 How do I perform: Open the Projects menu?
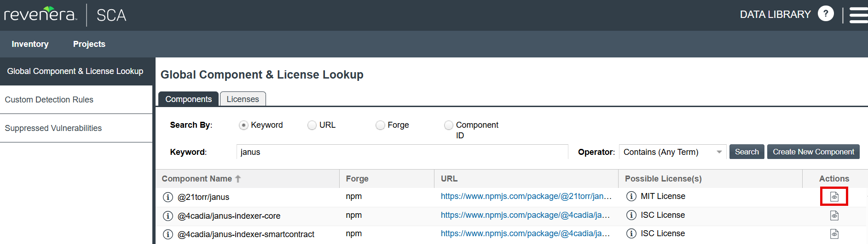click(x=89, y=44)
